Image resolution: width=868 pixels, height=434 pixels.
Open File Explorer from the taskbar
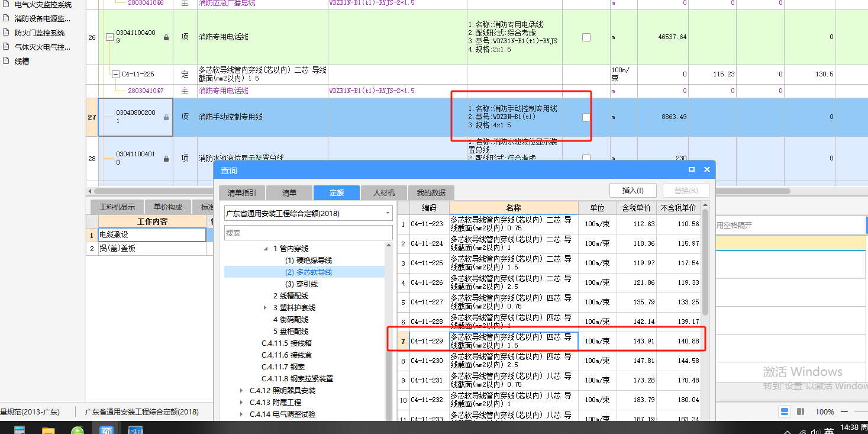pos(49,430)
